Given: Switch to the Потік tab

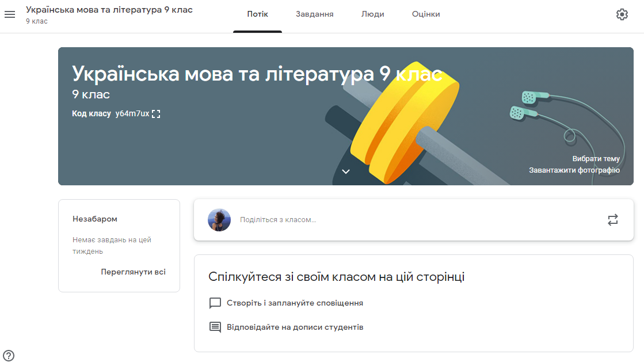Looking at the screenshot, I should tap(257, 14).
